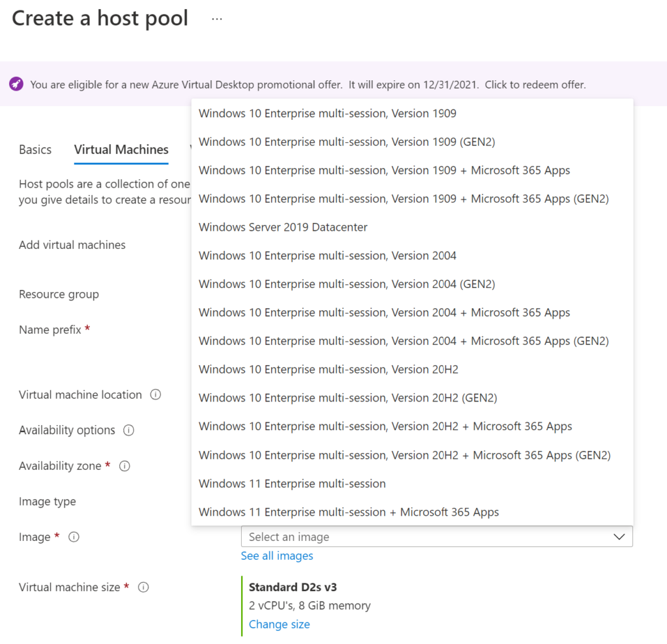Select Version 1909 + Microsoft 365 Apps
Screen dimensions: 667x644
tap(412, 170)
